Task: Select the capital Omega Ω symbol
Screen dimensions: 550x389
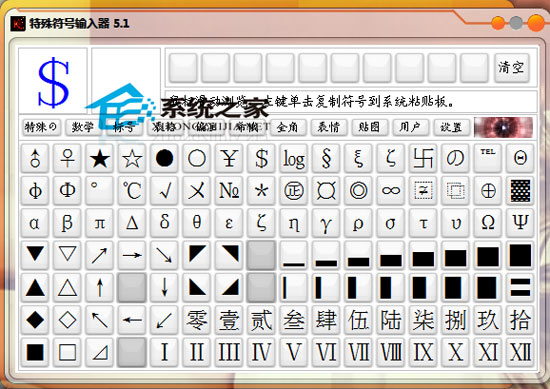Action: 488,223
